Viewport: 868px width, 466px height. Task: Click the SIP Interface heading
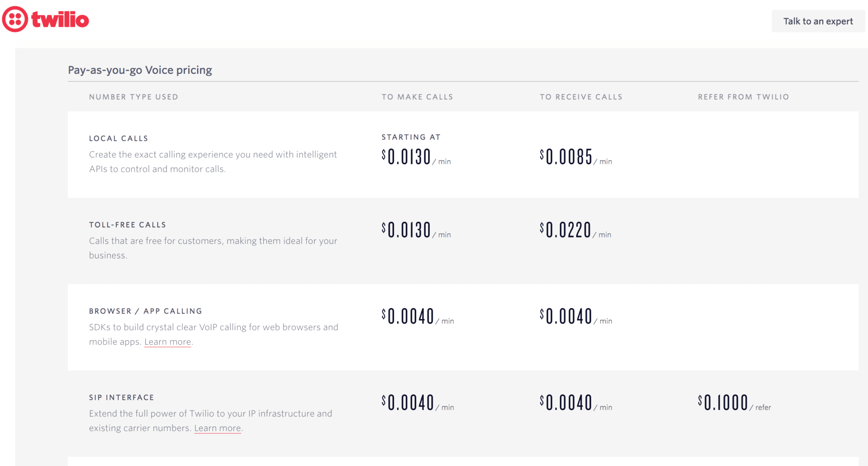(122, 397)
